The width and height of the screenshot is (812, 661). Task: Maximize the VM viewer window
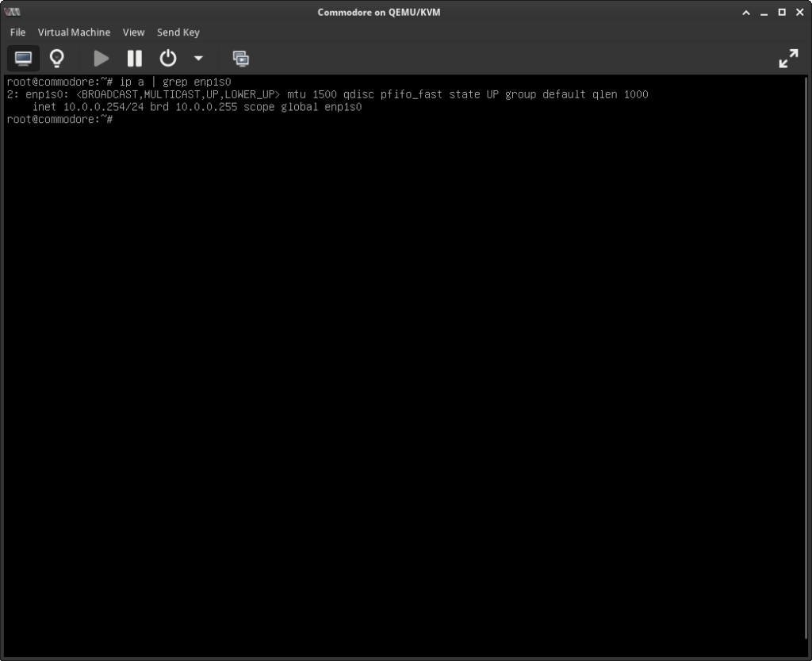(781, 12)
